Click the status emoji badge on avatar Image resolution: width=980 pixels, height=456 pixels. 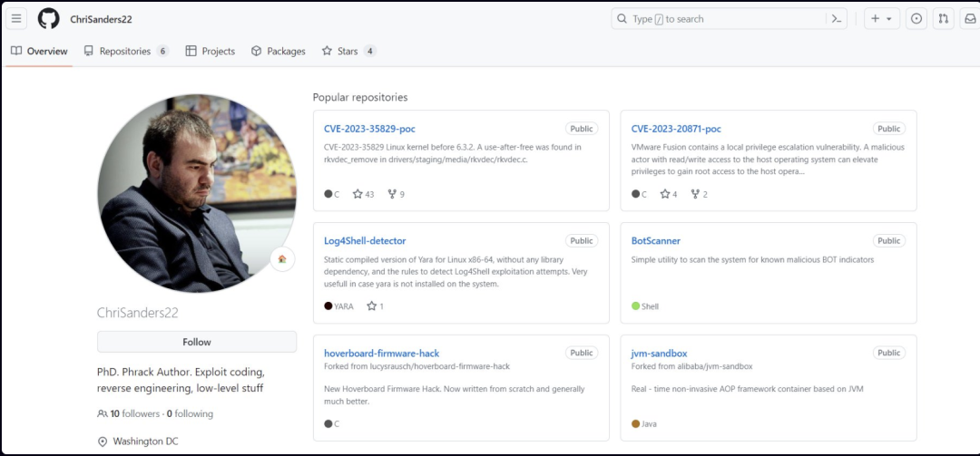[282, 258]
